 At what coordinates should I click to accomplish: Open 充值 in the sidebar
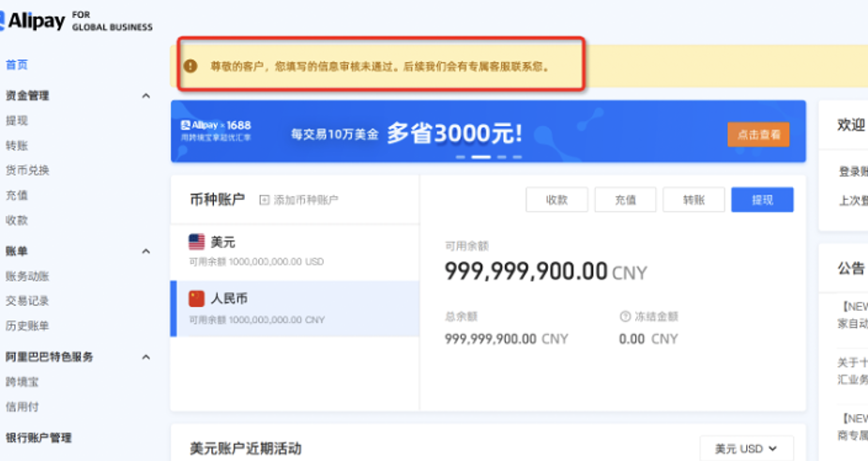(x=17, y=195)
